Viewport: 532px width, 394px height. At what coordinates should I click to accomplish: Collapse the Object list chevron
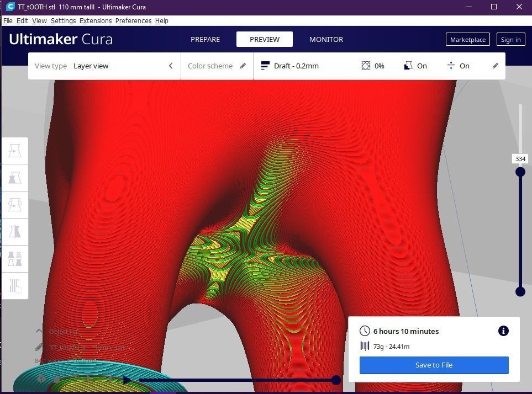39,331
